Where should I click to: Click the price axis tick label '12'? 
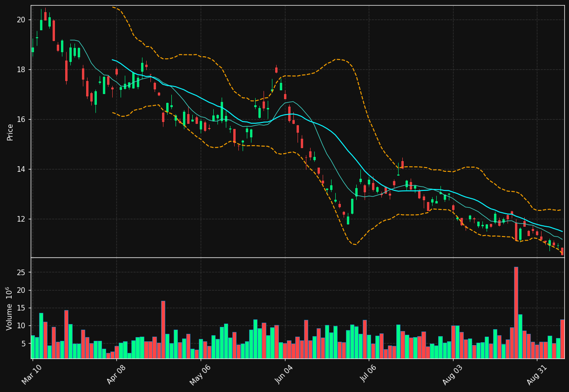(x=21, y=219)
